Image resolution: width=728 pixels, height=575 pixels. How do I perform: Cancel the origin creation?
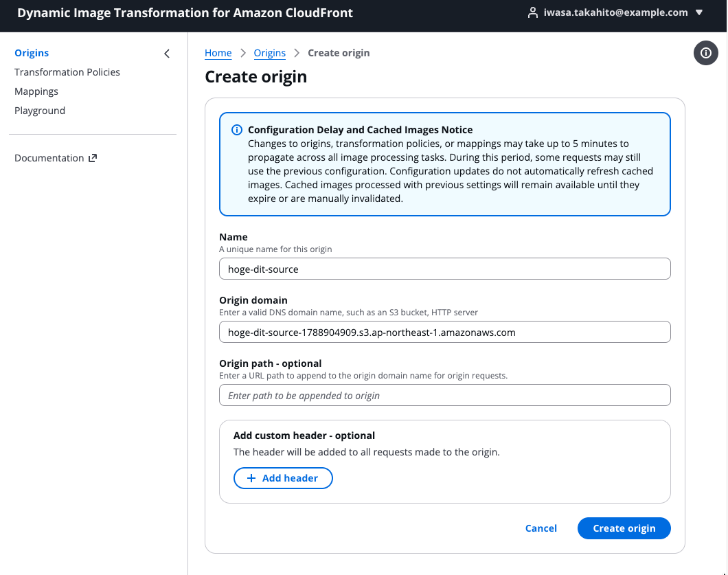click(x=541, y=528)
